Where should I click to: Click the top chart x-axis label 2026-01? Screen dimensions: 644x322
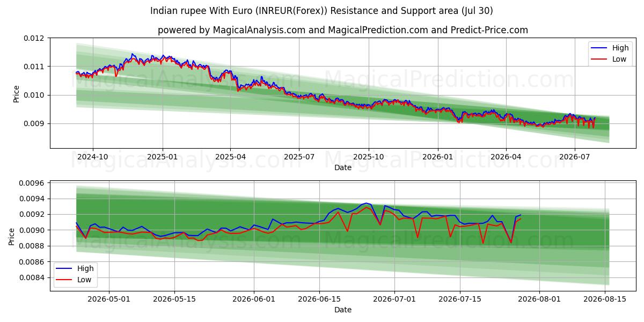coord(437,157)
